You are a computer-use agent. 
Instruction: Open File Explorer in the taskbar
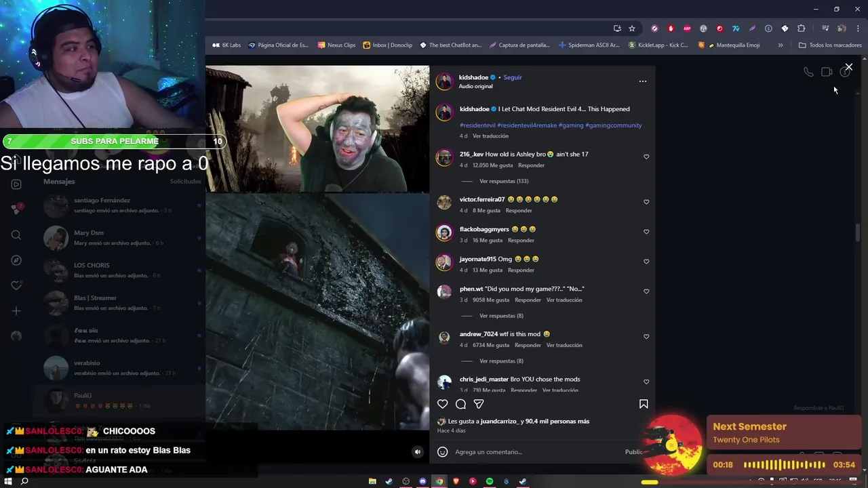[372, 481]
